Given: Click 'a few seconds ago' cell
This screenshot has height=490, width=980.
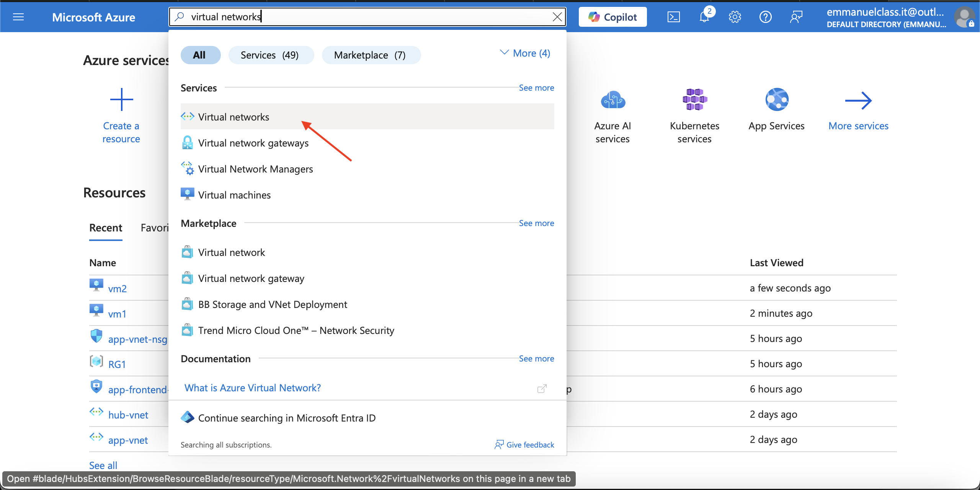Looking at the screenshot, I should click(x=790, y=288).
